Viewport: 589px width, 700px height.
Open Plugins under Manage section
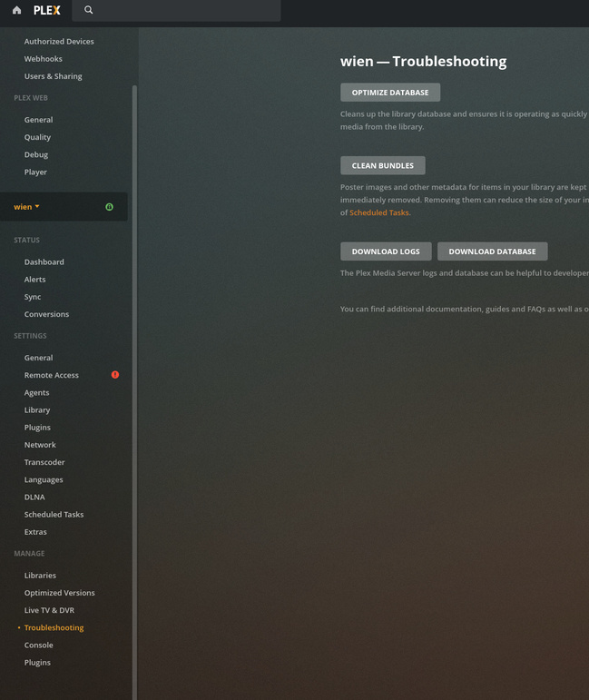37,663
